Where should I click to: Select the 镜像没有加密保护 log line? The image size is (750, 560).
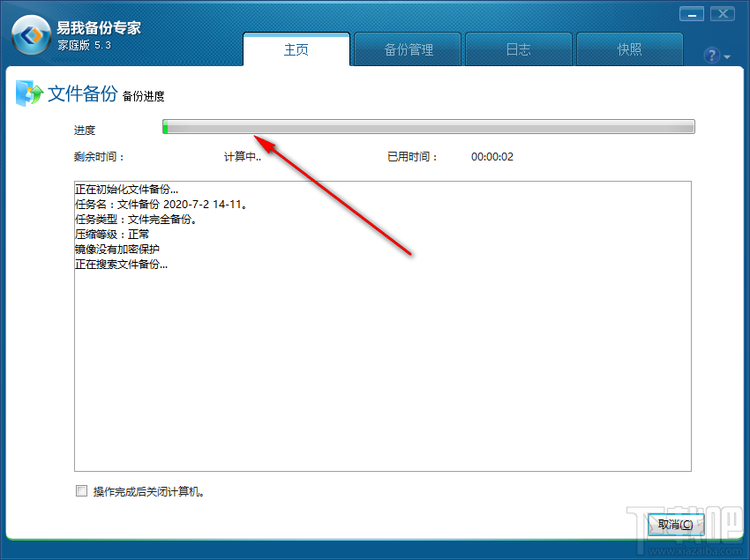coord(117,250)
